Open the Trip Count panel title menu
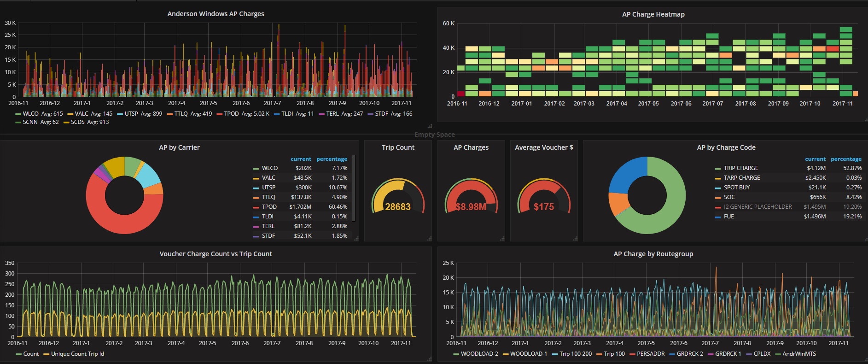Image resolution: width=868 pixels, height=364 pixels. coord(398,147)
